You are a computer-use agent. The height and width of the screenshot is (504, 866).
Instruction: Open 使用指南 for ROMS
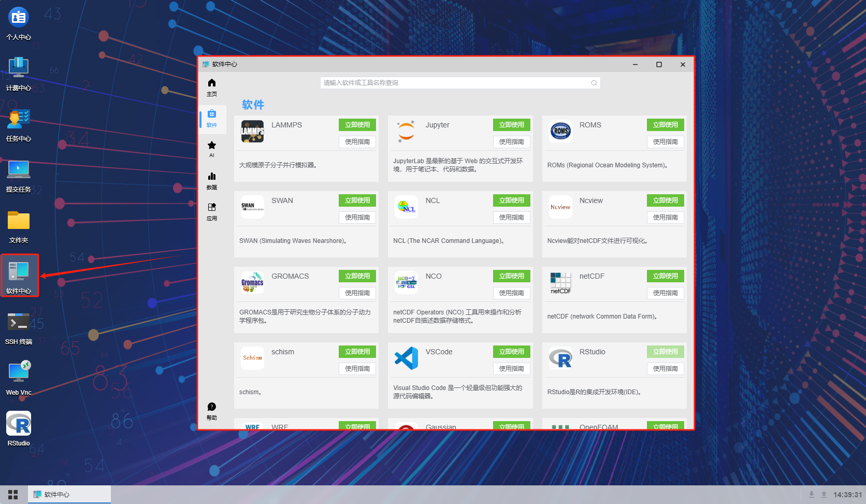(666, 142)
